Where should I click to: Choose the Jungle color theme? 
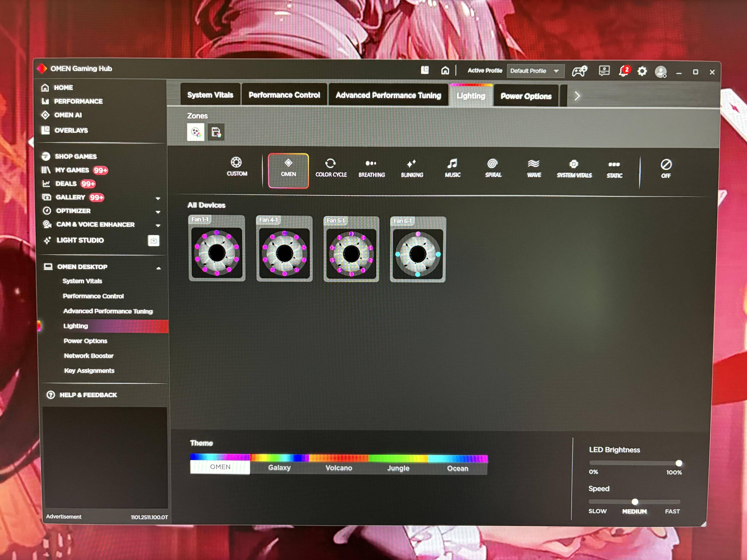pyautogui.click(x=398, y=465)
